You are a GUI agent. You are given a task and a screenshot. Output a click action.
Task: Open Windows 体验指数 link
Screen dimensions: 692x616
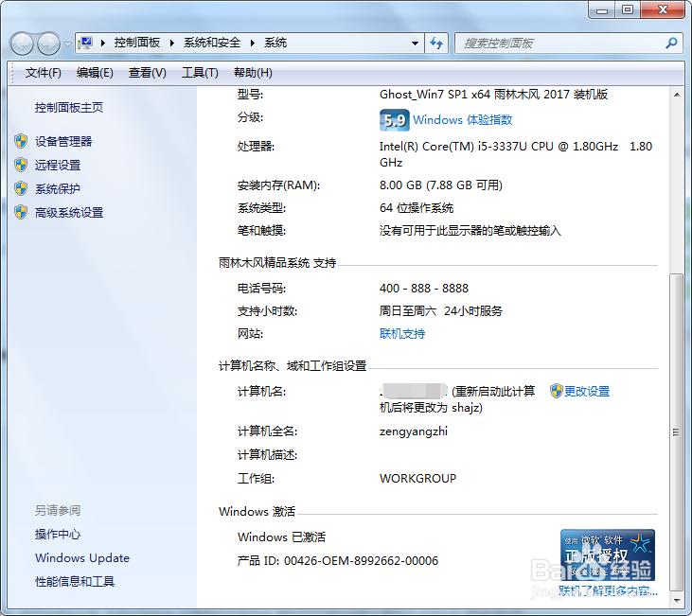tap(463, 120)
